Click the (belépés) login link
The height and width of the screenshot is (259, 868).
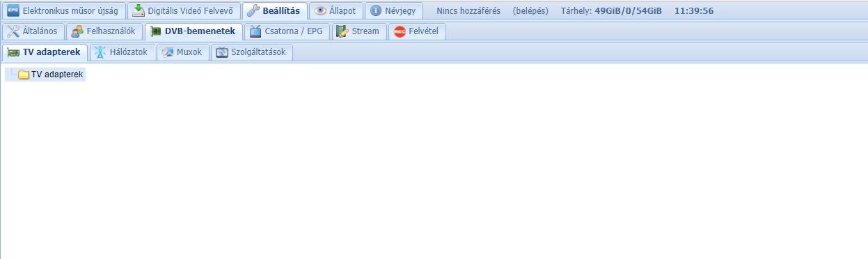[x=530, y=11]
